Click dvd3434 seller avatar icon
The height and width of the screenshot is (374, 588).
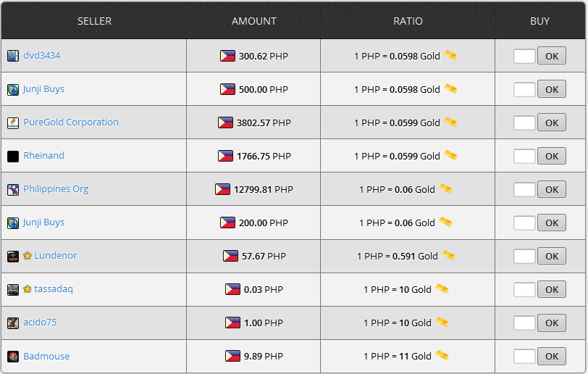13,56
